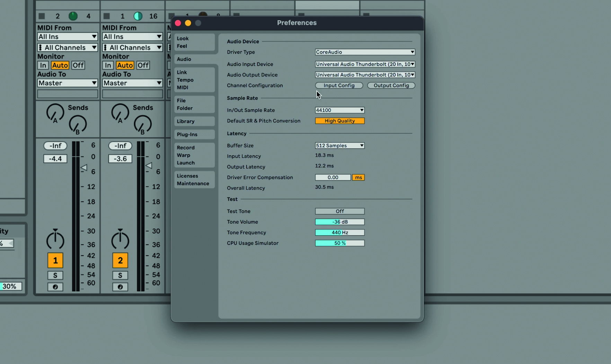Click the pan knob on track 2
611x364 pixels.
[x=120, y=239]
